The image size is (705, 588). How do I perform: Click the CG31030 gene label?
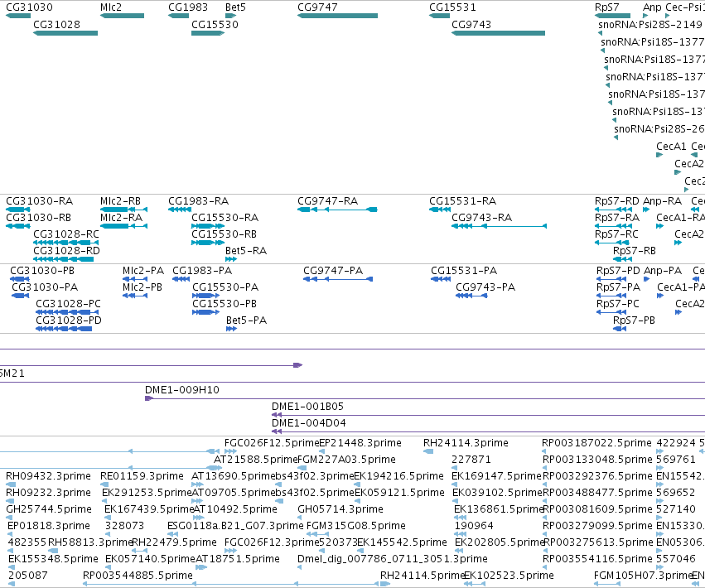(x=29, y=7)
